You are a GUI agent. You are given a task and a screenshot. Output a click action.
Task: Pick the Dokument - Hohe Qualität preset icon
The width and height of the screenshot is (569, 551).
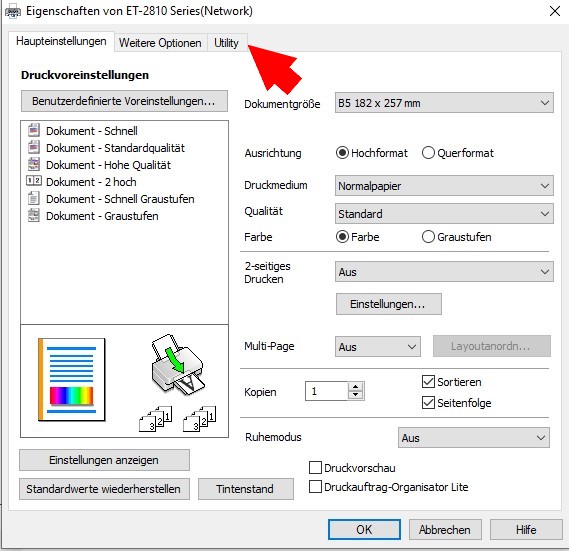pyautogui.click(x=34, y=164)
